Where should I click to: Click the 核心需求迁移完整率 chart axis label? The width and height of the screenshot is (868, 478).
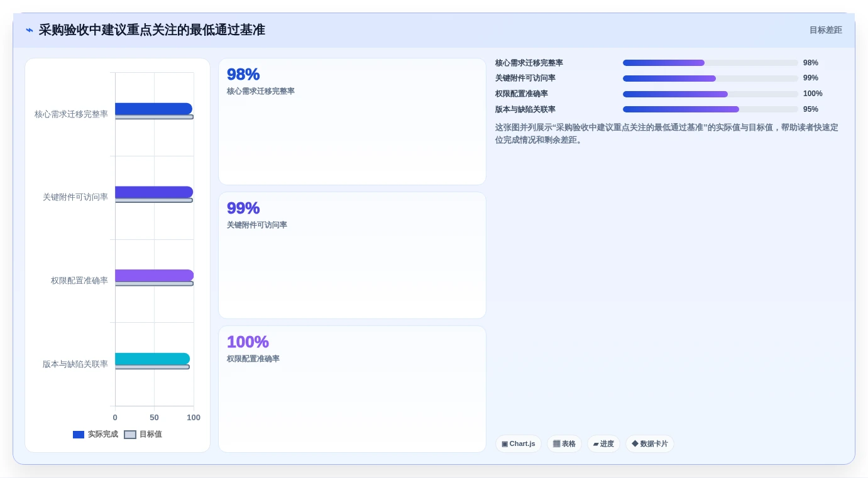tap(71, 114)
